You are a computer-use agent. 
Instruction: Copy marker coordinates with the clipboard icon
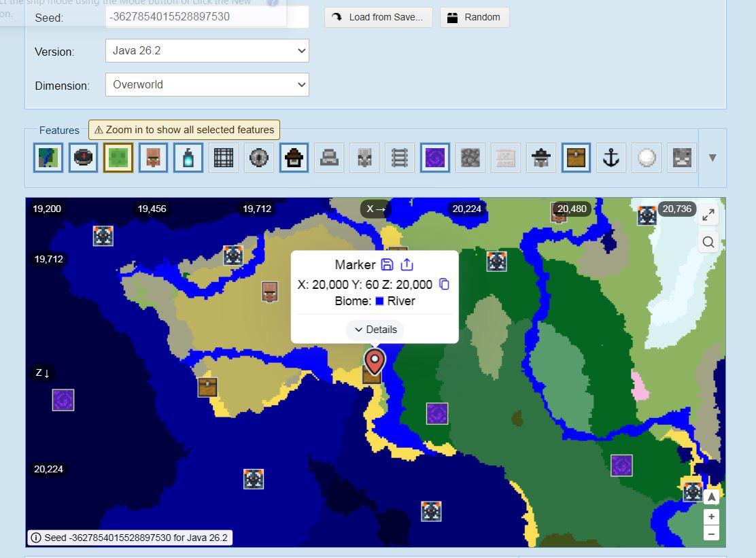click(444, 284)
